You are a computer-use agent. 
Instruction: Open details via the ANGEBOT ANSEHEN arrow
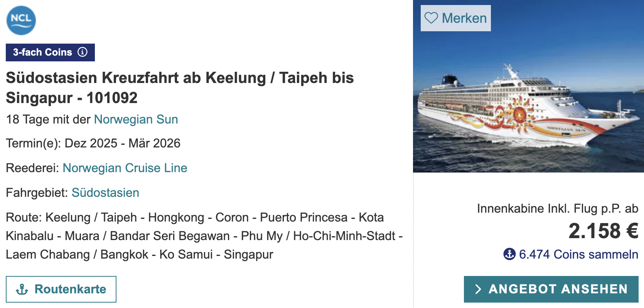point(478,289)
